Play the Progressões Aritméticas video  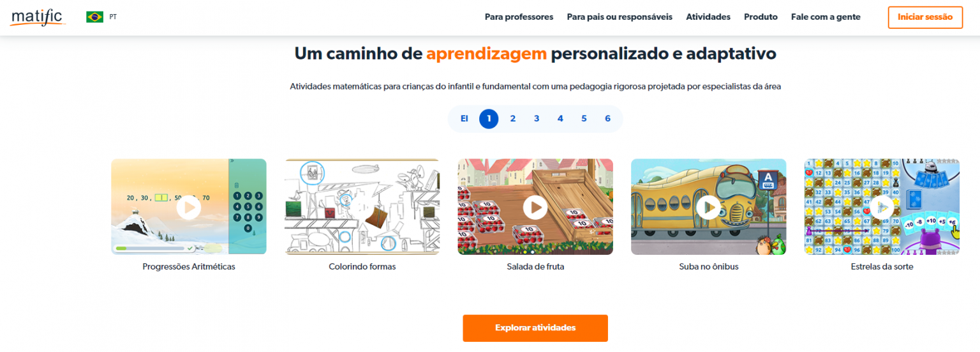coord(189,207)
